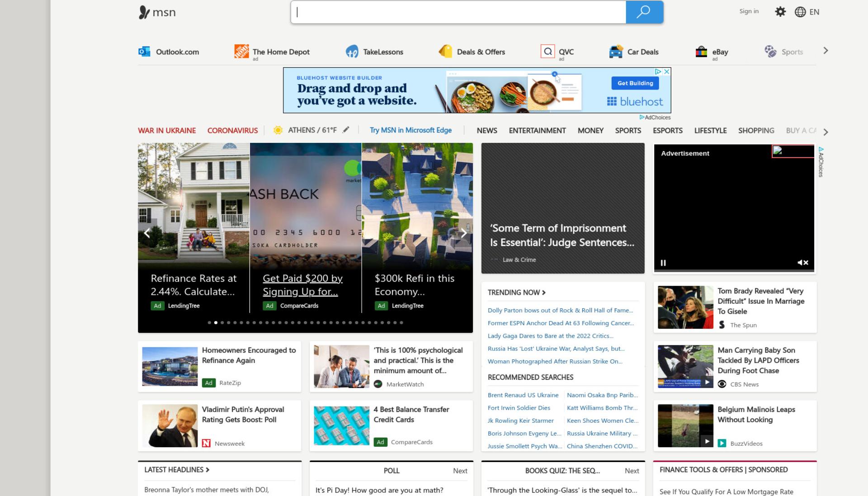
Task: Open Get Paid $200 CompareCards slide
Action: (x=305, y=228)
